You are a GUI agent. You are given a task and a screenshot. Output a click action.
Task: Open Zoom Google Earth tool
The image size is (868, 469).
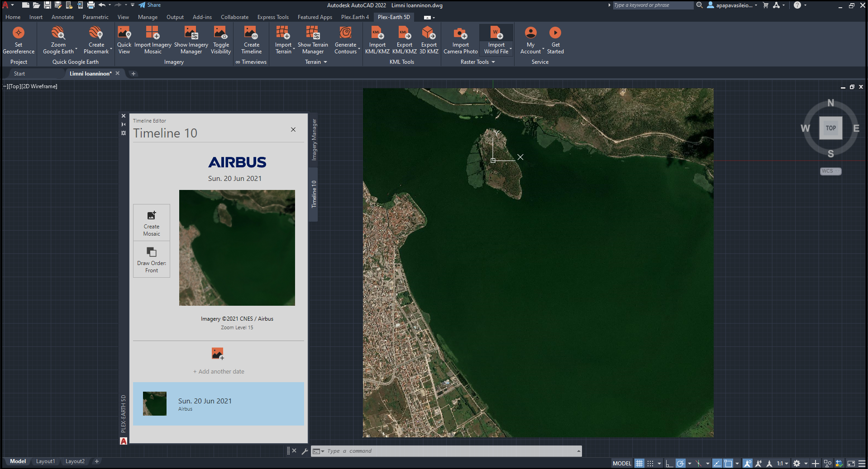[58, 40]
